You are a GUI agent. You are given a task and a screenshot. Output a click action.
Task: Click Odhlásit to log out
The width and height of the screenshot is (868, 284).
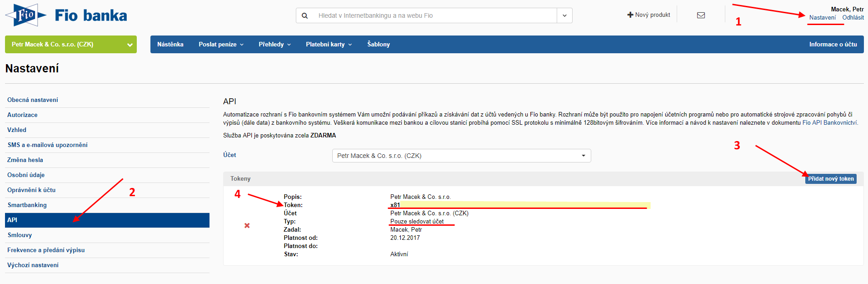pos(853,18)
